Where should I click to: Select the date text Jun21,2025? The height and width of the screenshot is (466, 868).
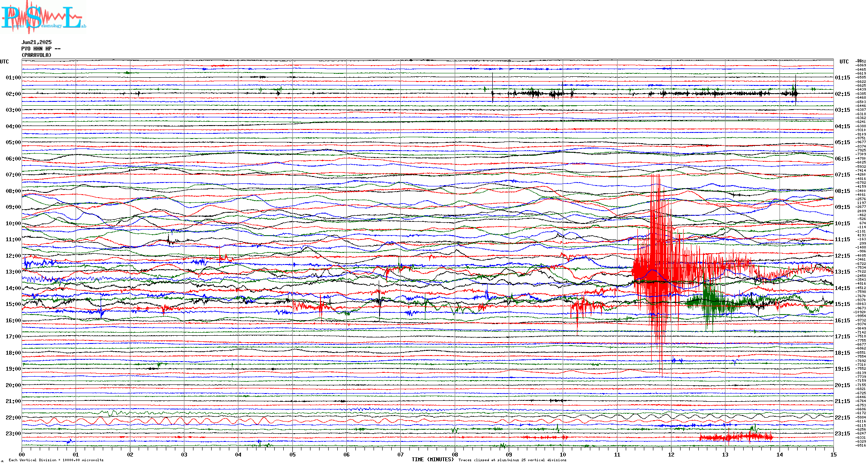click(x=37, y=42)
